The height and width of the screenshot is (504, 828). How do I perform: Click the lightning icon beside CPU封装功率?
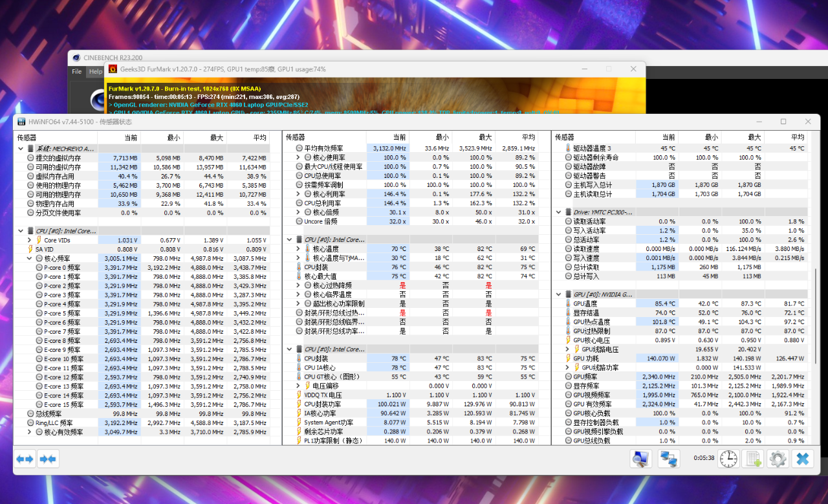(x=299, y=404)
